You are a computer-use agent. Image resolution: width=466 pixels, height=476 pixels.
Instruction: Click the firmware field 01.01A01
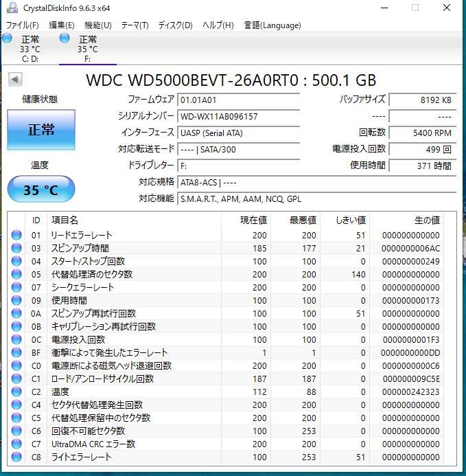pyautogui.click(x=238, y=100)
